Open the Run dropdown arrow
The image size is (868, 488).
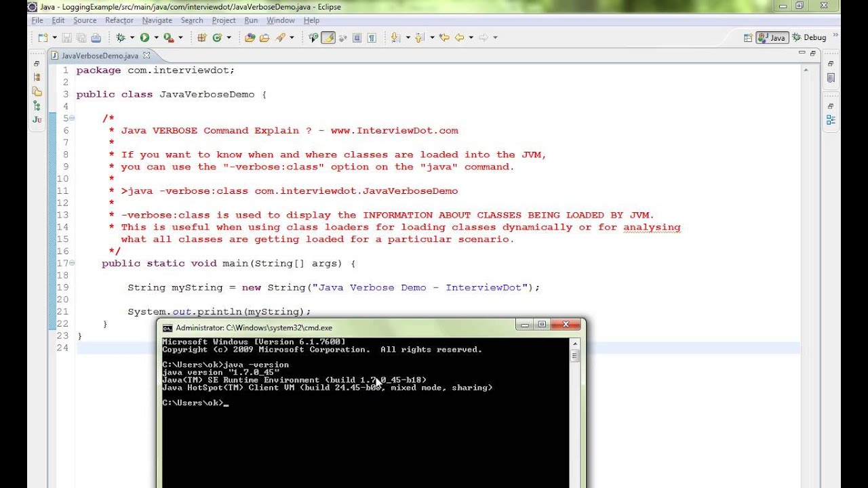[x=156, y=38]
